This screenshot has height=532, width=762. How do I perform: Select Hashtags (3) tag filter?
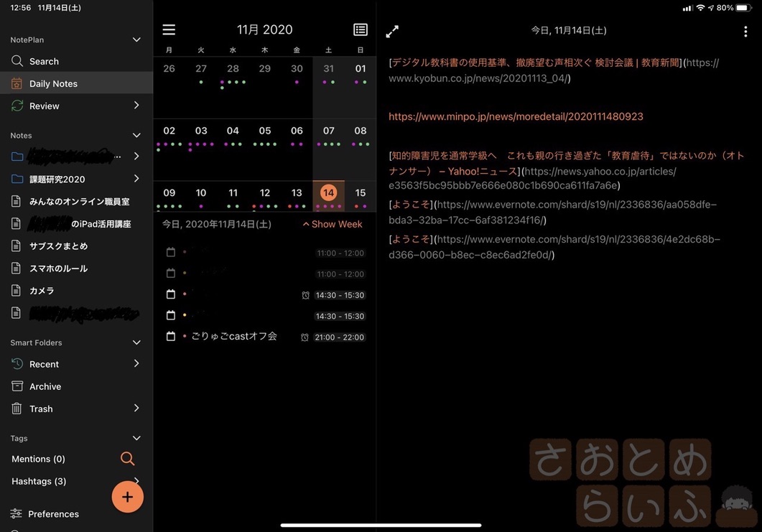click(39, 481)
